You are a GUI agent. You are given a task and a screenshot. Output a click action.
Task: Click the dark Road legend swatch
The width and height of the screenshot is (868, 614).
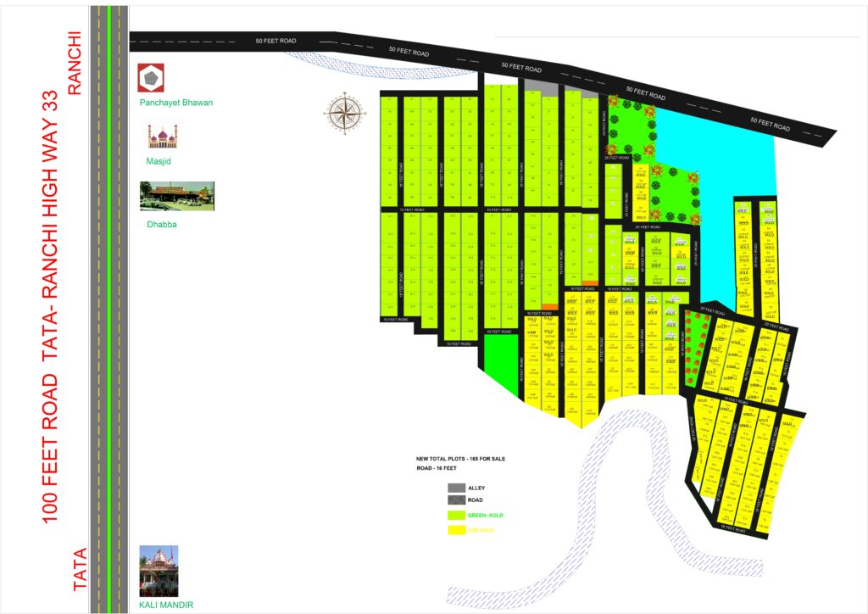[x=456, y=500]
